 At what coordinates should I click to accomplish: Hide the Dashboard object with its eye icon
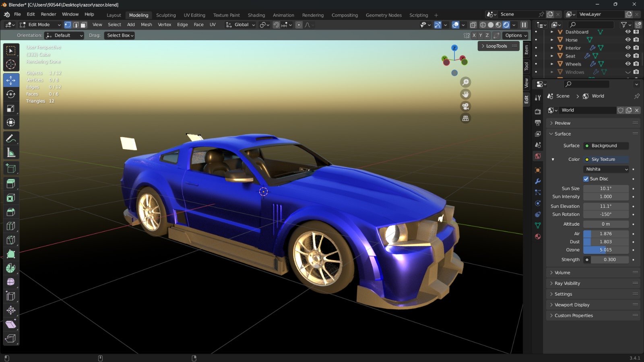click(628, 32)
